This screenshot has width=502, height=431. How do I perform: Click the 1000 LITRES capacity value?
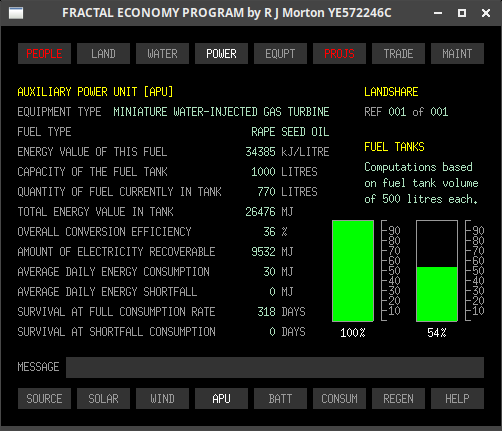tap(284, 172)
